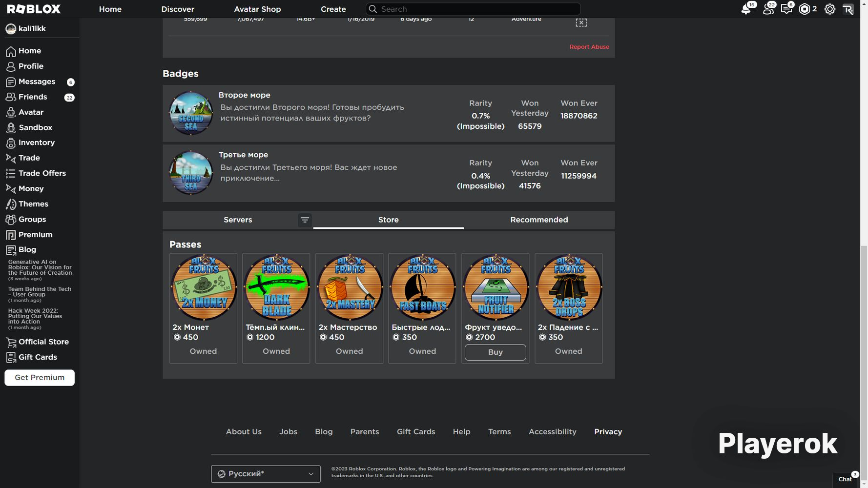Viewport: 868px width, 488px height.
Task: Open the Chat panel
Action: tap(846, 479)
